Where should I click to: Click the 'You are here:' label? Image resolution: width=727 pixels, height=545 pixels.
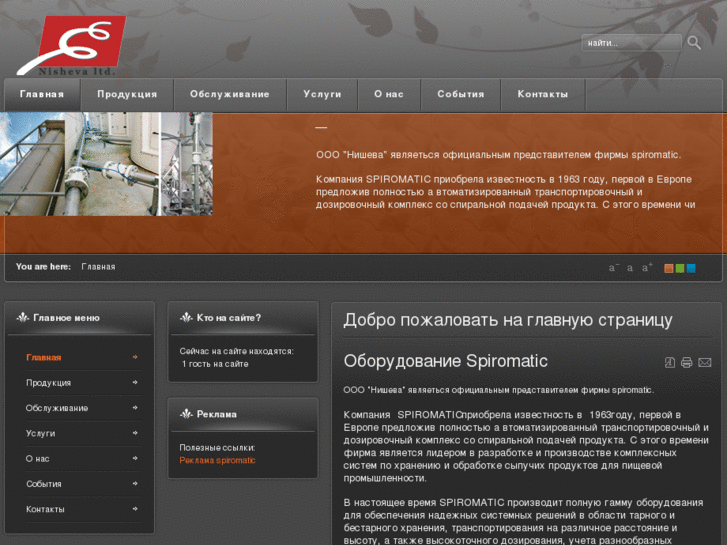(x=43, y=267)
